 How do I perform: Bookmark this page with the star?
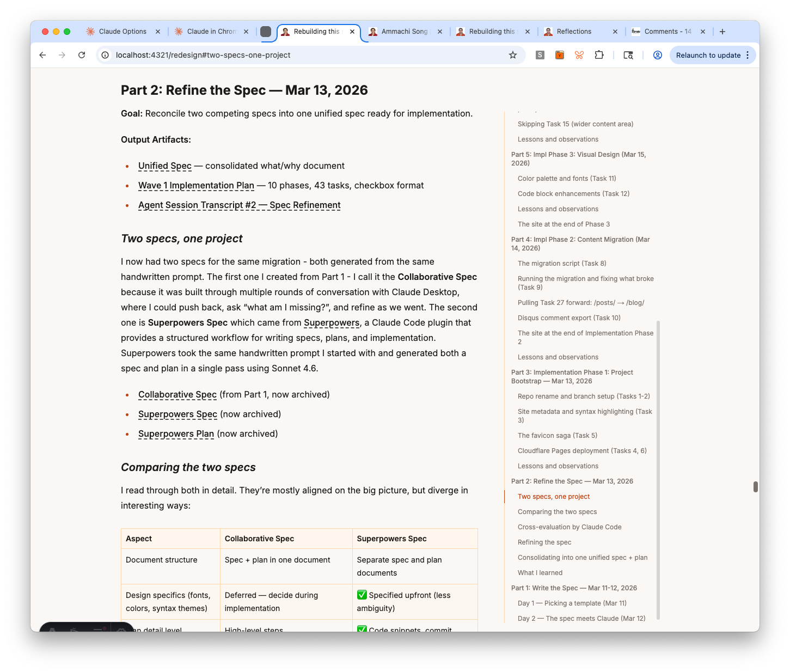[512, 55]
